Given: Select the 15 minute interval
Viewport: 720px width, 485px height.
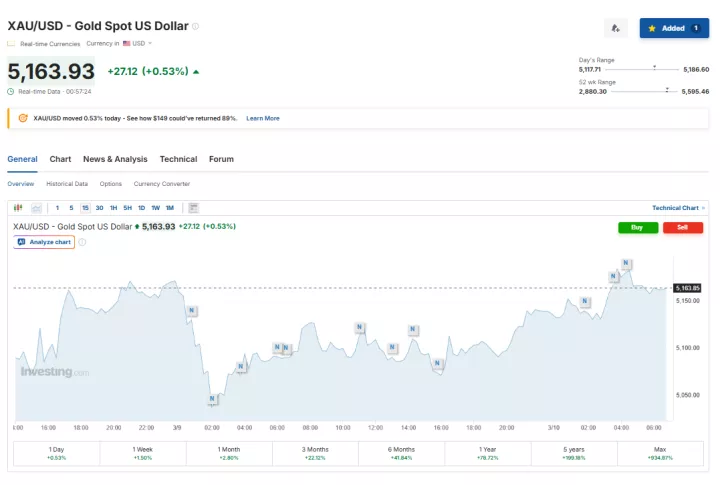Looking at the screenshot, I should coord(85,208).
